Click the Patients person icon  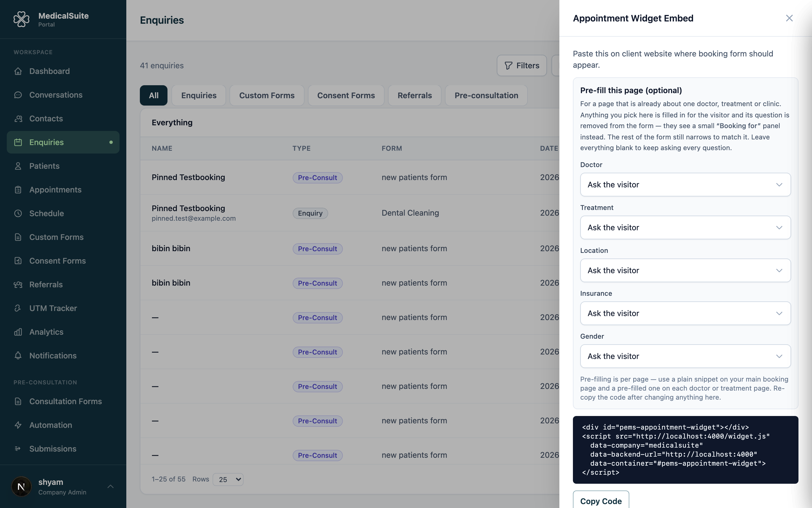pyautogui.click(x=18, y=166)
